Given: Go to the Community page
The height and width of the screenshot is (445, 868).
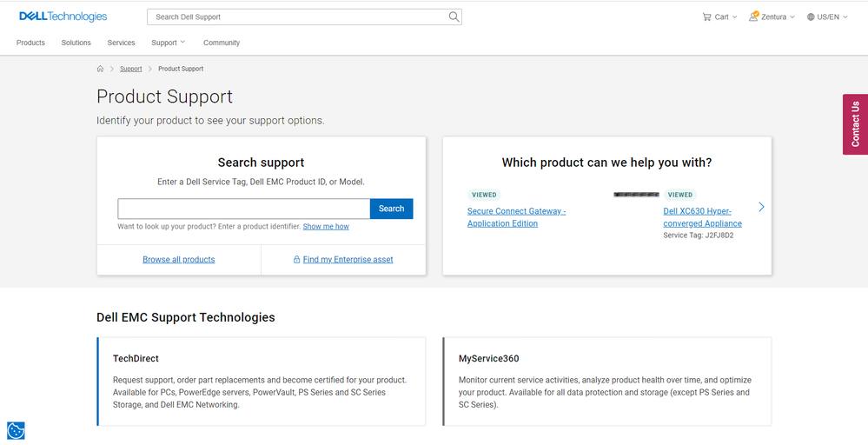Looking at the screenshot, I should pyautogui.click(x=222, y=43).
